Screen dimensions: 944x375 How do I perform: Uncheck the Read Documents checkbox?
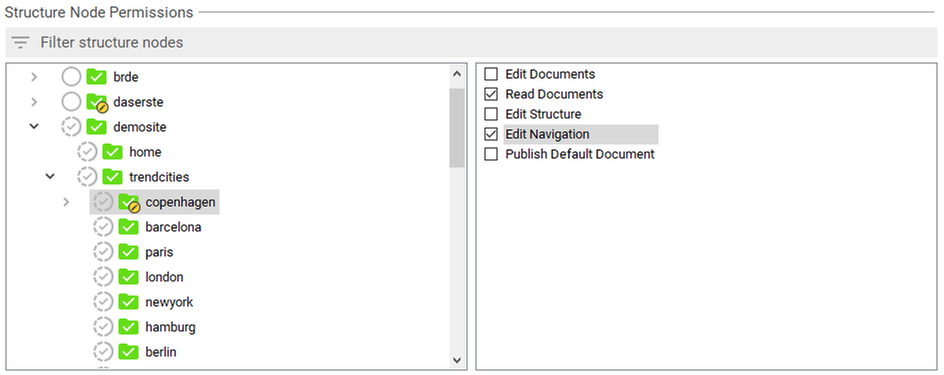click(491, 94)
